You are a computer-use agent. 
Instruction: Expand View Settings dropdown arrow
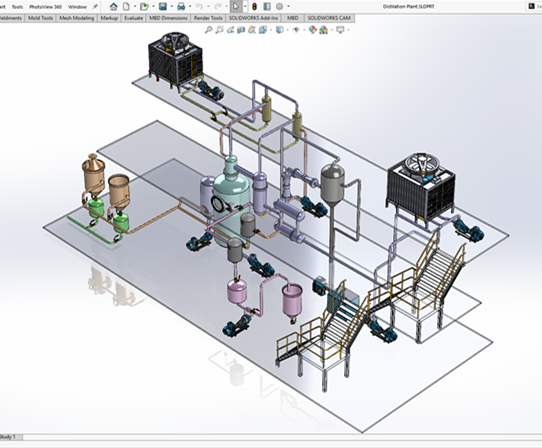pyautogui.click(x=348, y=30)
